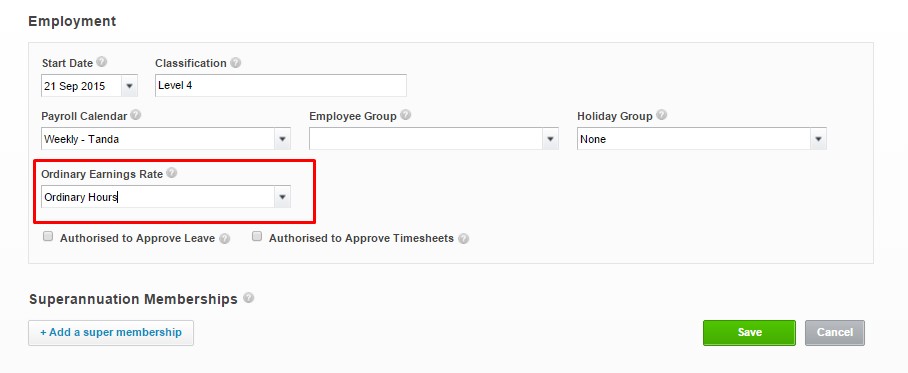Click into the Classification text field
This screenshot has width=908, height=373.
(x=281, y=85)
